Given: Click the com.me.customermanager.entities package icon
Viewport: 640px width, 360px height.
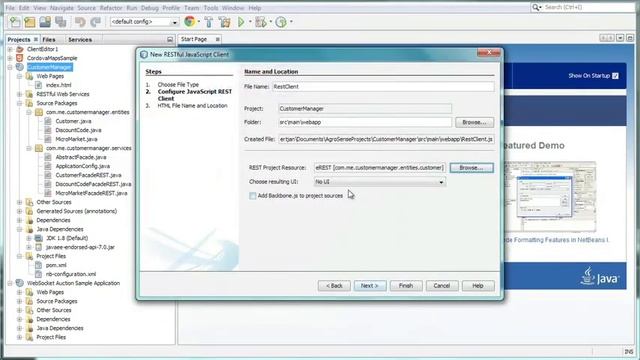Looking at the screenshot, I should [38, 112].
